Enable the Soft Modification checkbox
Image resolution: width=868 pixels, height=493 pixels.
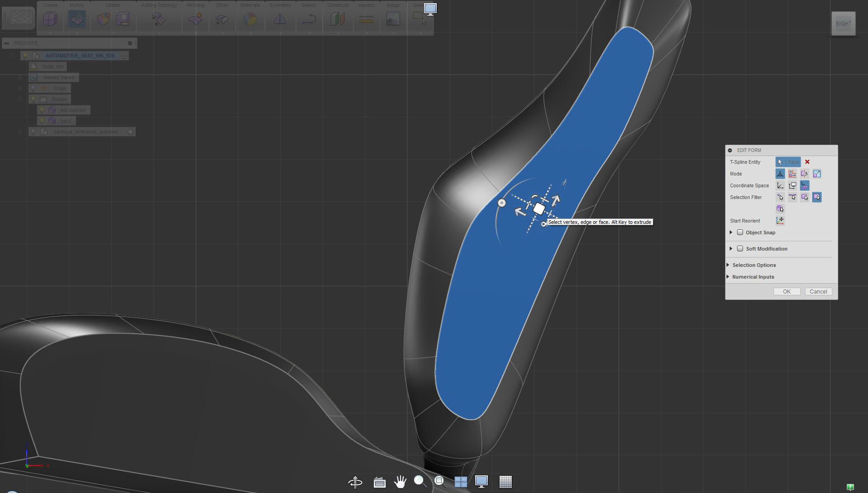[x=740, y=249]
